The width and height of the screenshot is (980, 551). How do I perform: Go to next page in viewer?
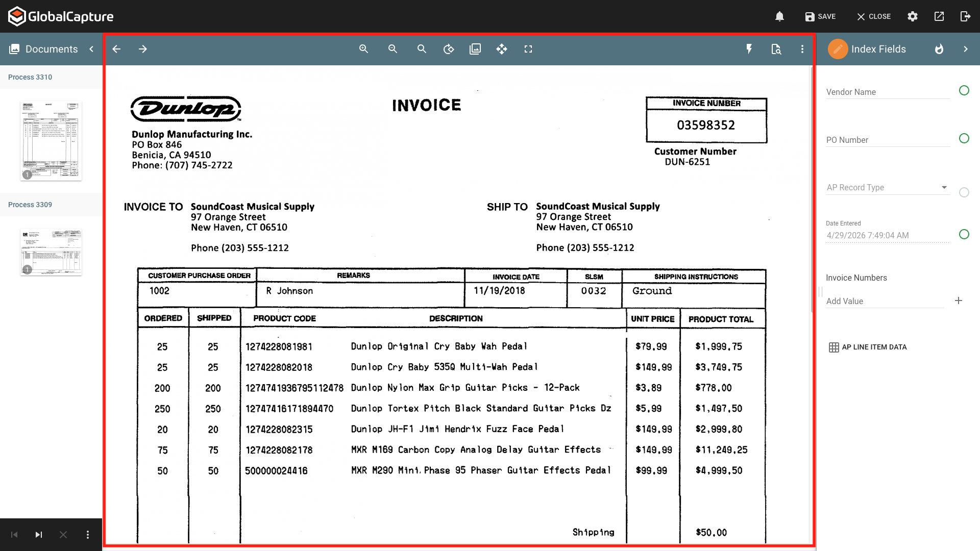[x=143, y=49]
